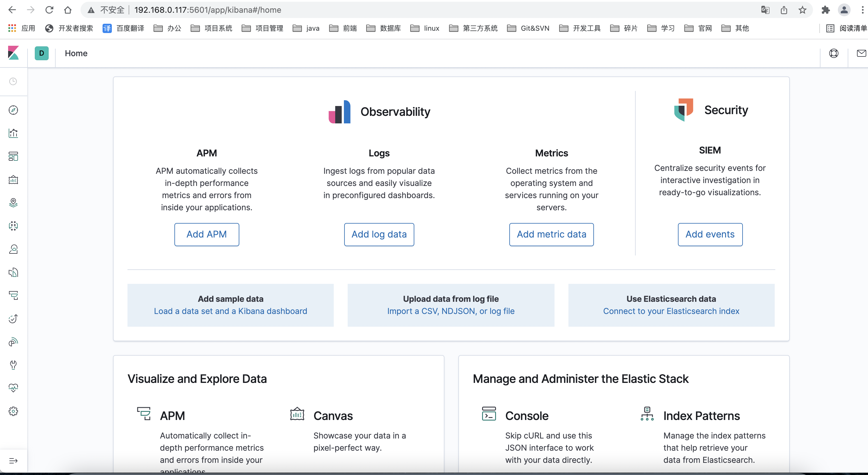The width and height of the screenshot is (868, 475).
Task: Open Discover via compass sidebar icon
Action: [x=13, y=110]
